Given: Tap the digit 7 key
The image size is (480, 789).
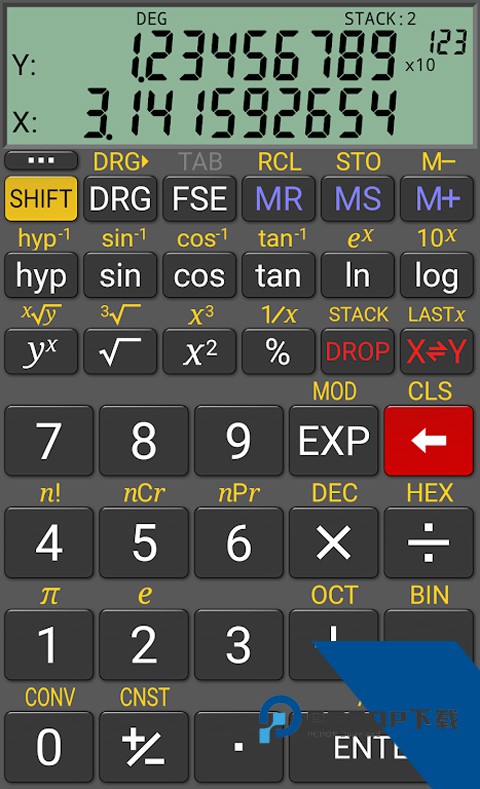Looking at the screenshot, I should point(49,441).
